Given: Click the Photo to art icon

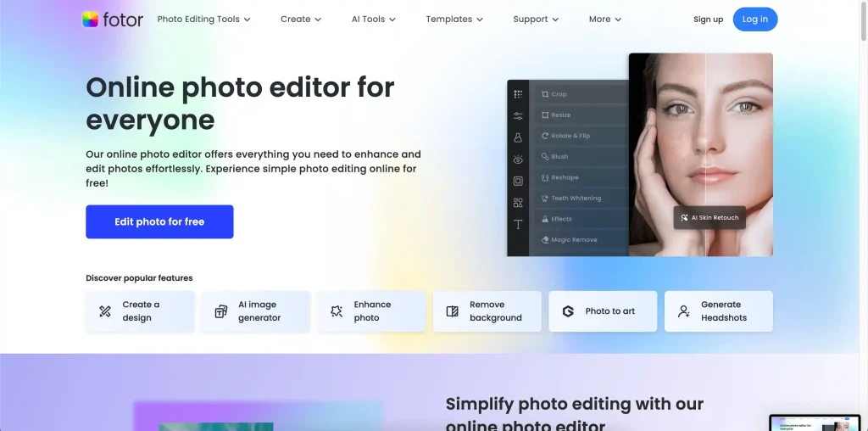Looking at the screenshot, I should click(x=568, y=311).
